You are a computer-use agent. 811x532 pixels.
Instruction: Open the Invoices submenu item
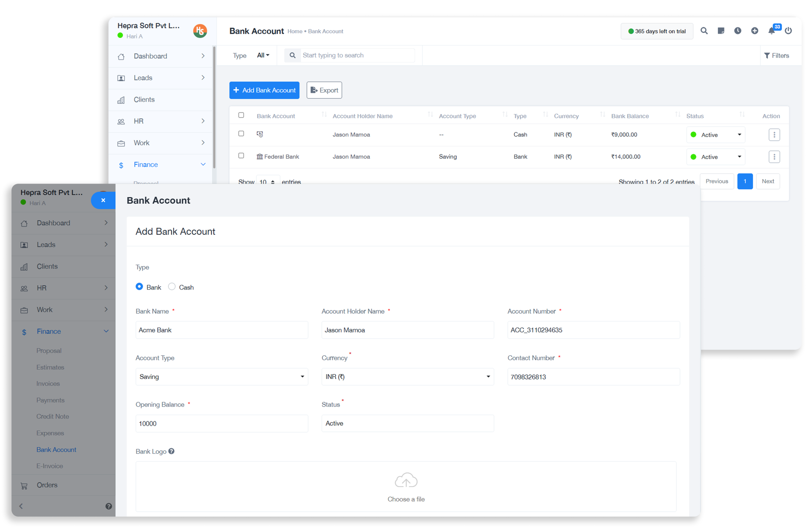(x=48, y=383)
